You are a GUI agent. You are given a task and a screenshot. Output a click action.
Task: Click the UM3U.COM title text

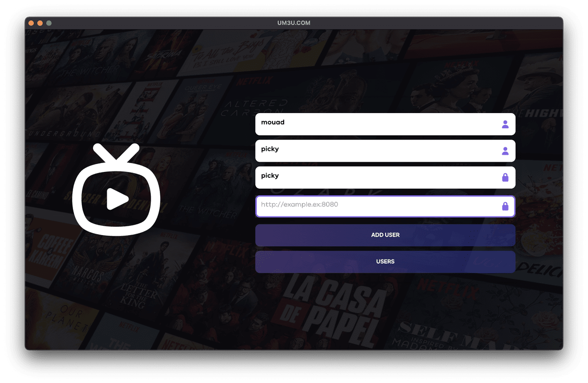tap(294, 23)
